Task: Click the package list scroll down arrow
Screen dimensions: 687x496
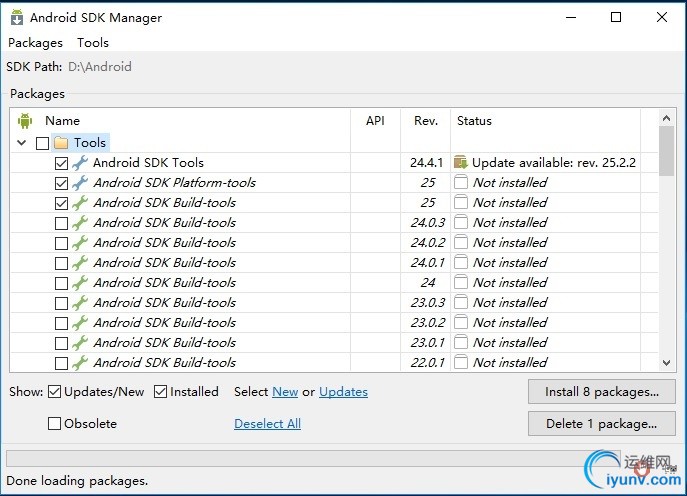Action: tap(666, 363)
